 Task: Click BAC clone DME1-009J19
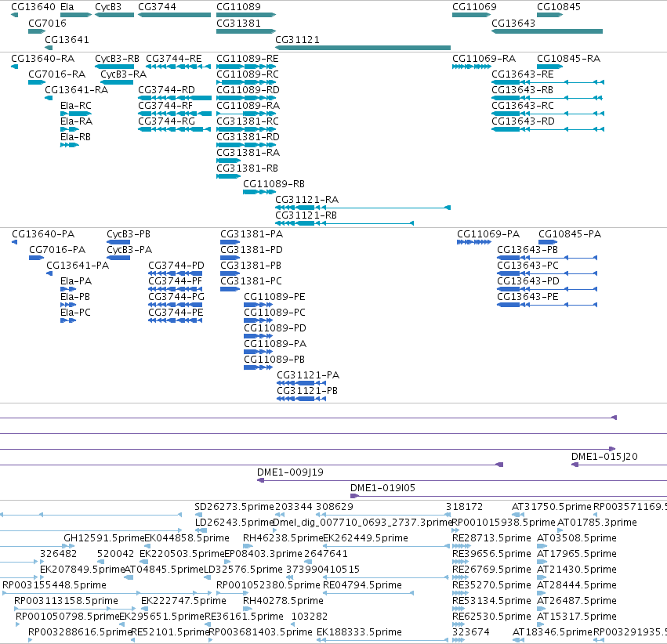[x=462, y=480]
